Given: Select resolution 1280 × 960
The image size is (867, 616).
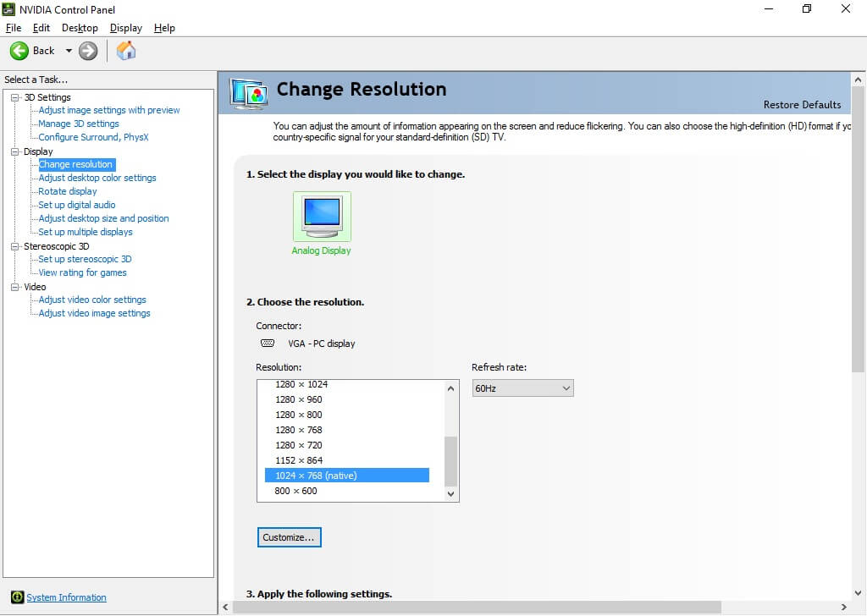Looking at the screenshot, I should 299,399.
